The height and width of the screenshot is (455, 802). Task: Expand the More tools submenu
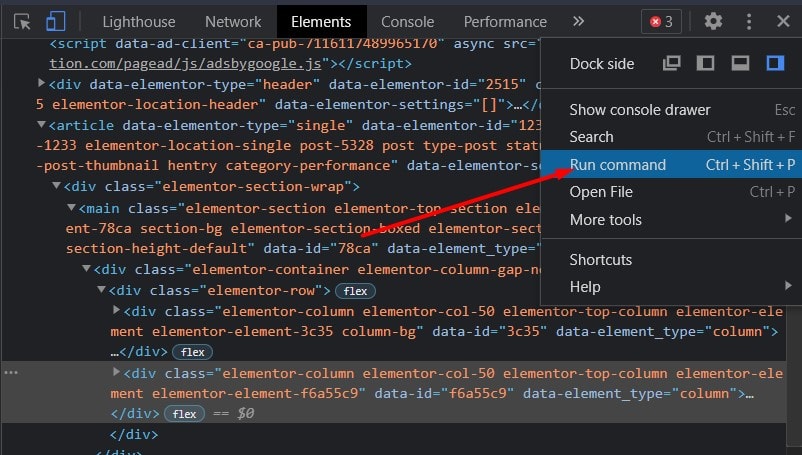point(671,220)
